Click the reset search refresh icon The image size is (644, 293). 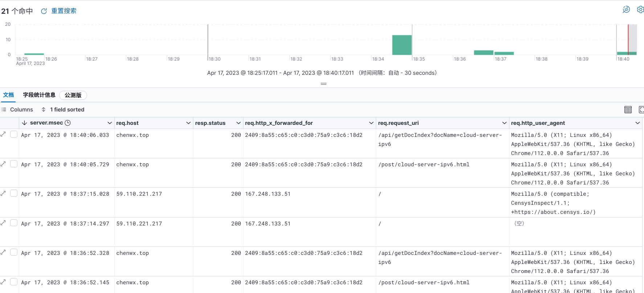[x=44, y=11]
